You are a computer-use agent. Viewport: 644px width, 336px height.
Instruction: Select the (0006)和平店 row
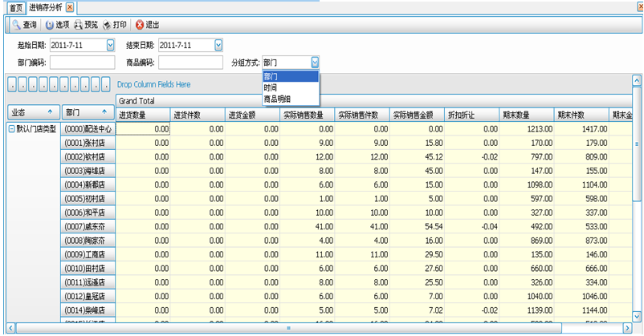(x=88, y=213)
